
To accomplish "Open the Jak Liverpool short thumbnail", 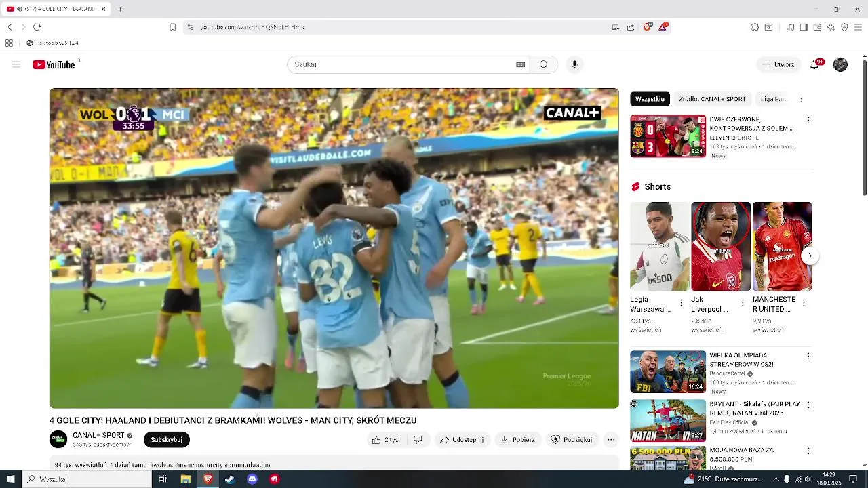I will 721,246.
